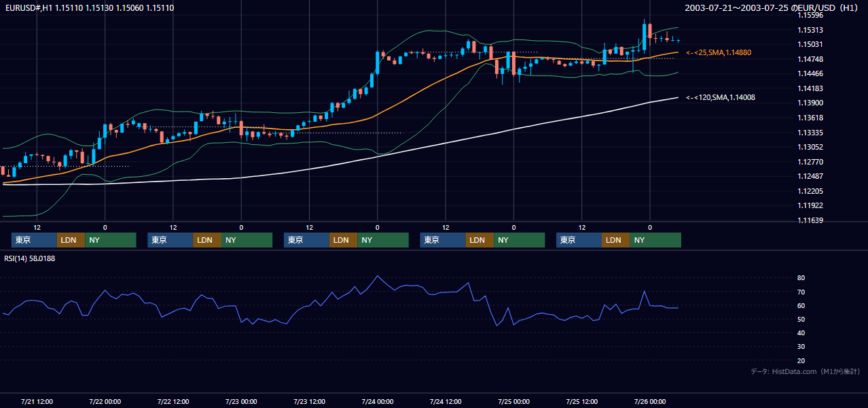Click the データ: HistData.com source credit
Image resolution: width=868 pixels, height=408 pixels.
pos(806,371)
